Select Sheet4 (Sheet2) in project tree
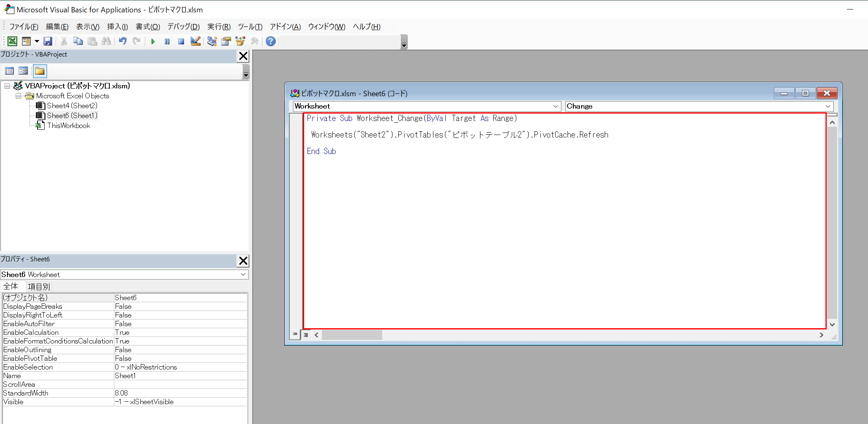Viewport: 868px width, 424px height. (72, 106)
